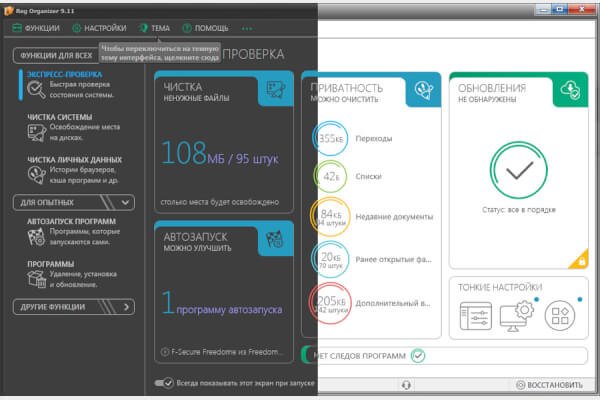Click the АВТОЗАПУСК card corner icon
600x400 pixels.
click(x=275, y=239)
